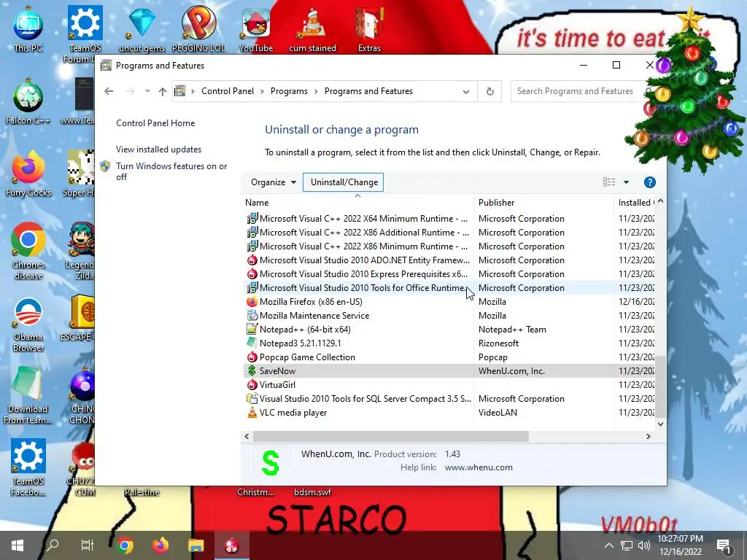Click the Notepad3 list icon

[x=252, y=343]
